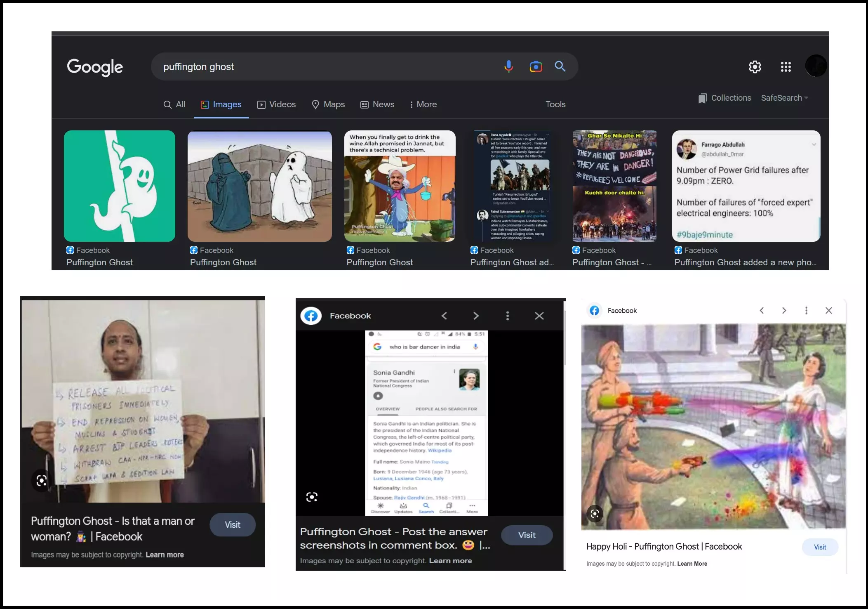The height and width of the screenshot is (609, 868).
Task: Open three-dot menu in light preview panel
Action: click(806, 310)
